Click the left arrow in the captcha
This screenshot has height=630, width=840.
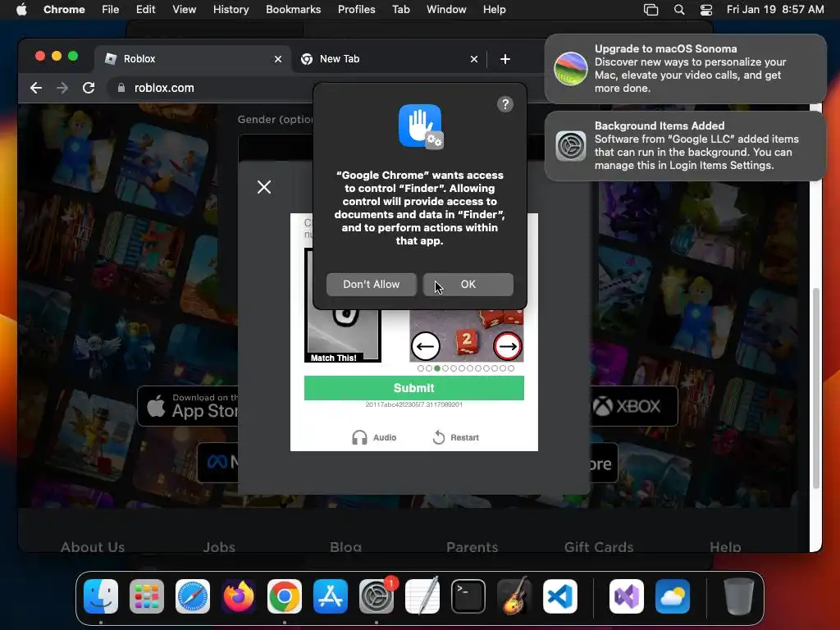(426, 346)
